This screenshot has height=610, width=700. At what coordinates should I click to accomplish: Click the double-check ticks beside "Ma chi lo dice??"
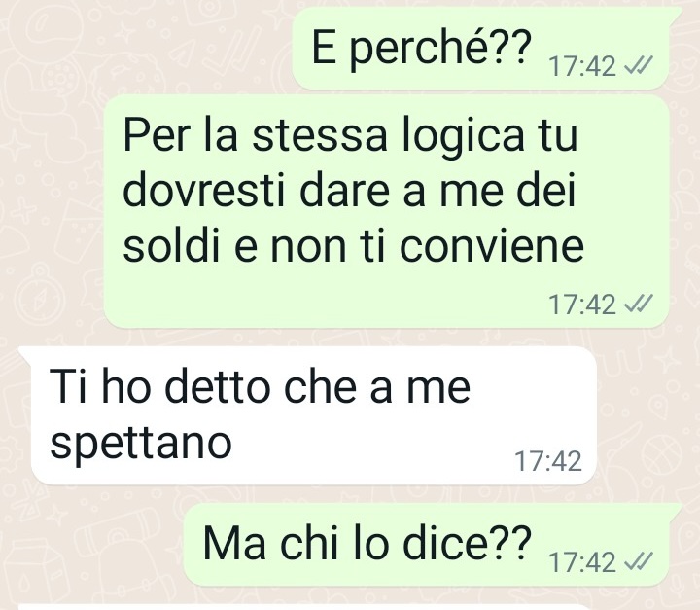coord(639,561)
